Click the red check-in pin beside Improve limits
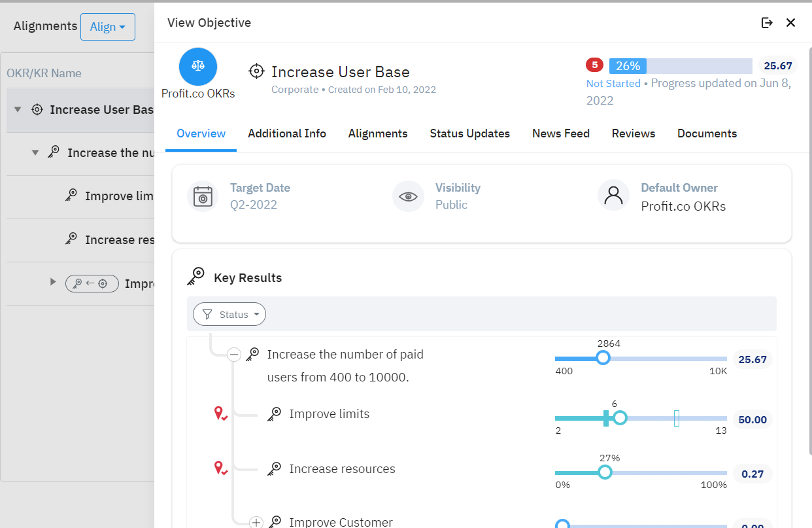 point(220,414)
